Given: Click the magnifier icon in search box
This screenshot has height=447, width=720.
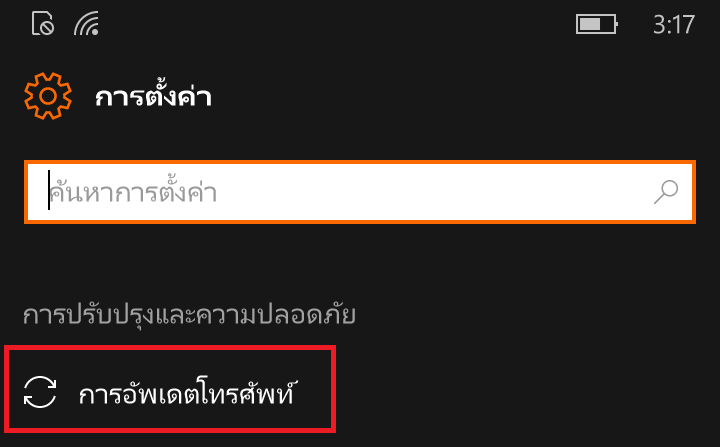Looking at the screenshot, I should click(666, 192).
